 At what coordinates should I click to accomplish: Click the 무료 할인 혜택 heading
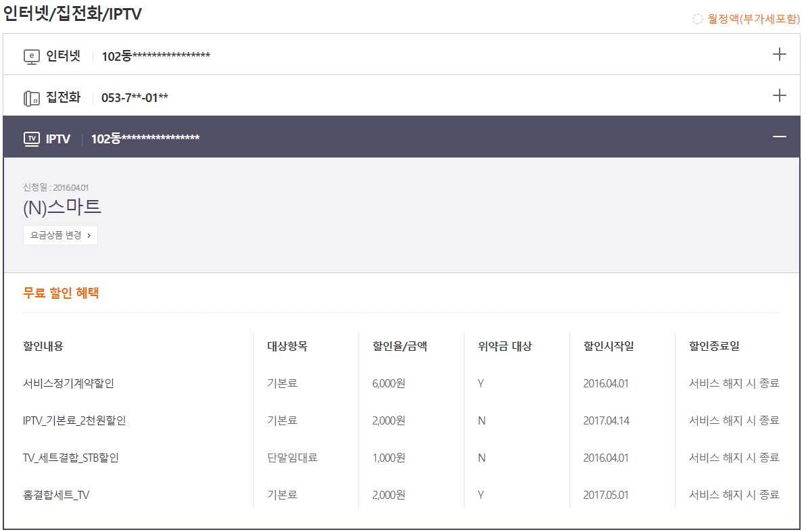click(x=62, y=293)
